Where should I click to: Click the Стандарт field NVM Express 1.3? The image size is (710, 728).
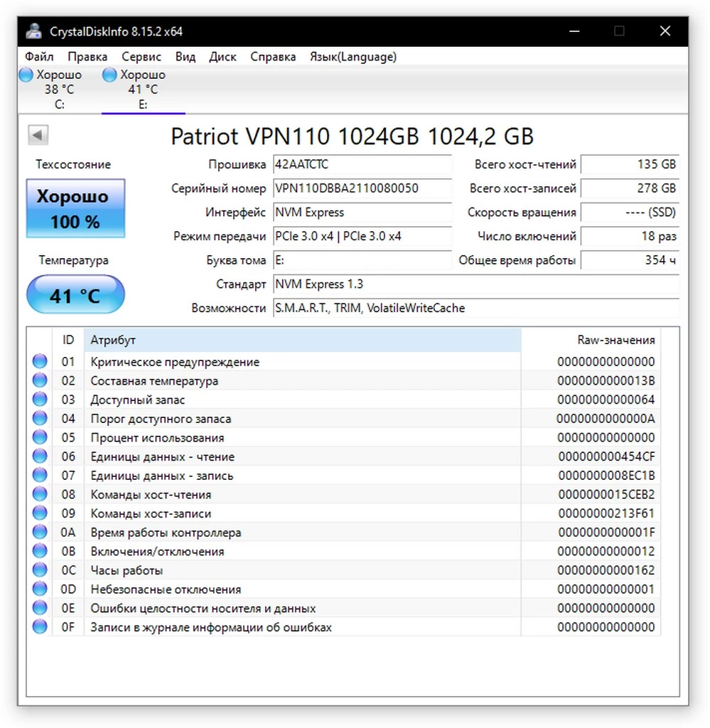[x=476, y=284]
